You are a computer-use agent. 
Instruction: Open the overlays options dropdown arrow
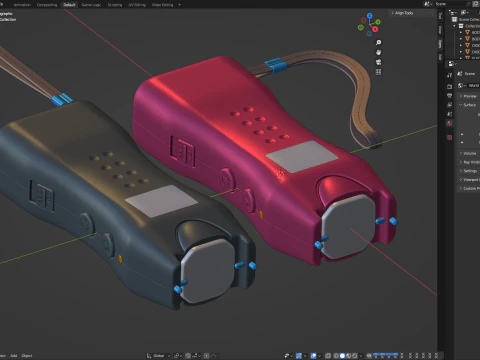[x=319, y=356]
